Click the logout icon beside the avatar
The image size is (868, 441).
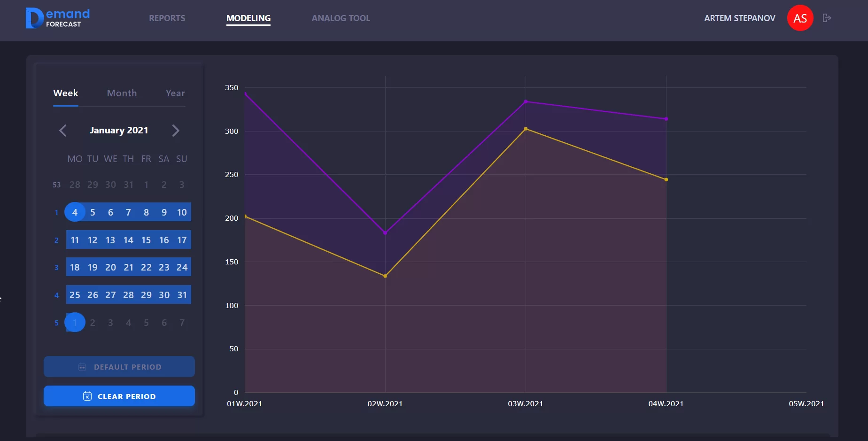point(827,18)
